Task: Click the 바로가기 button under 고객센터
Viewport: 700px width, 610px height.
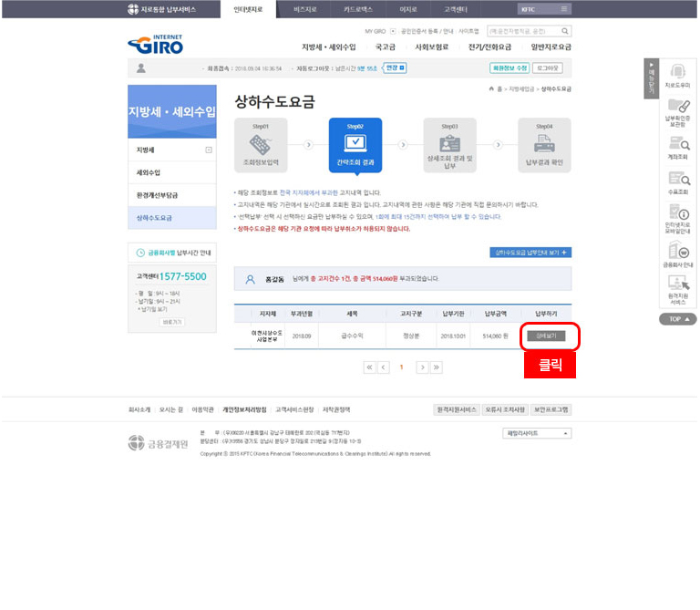Action: coord(172,322)
